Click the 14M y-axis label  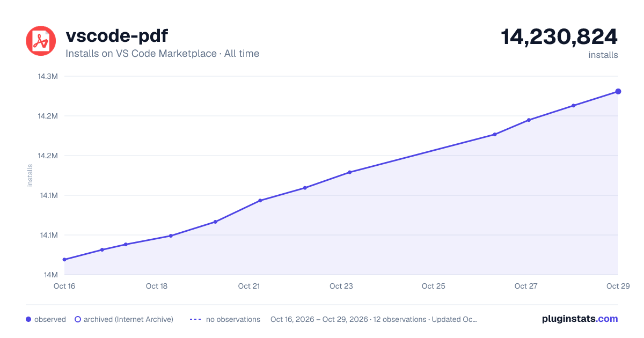pos(50,275)
